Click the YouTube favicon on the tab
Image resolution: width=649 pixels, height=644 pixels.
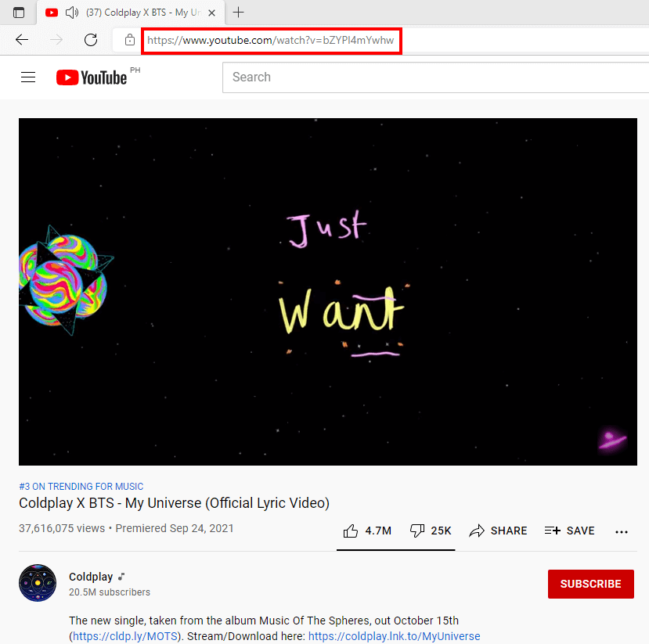coord(52,13)
